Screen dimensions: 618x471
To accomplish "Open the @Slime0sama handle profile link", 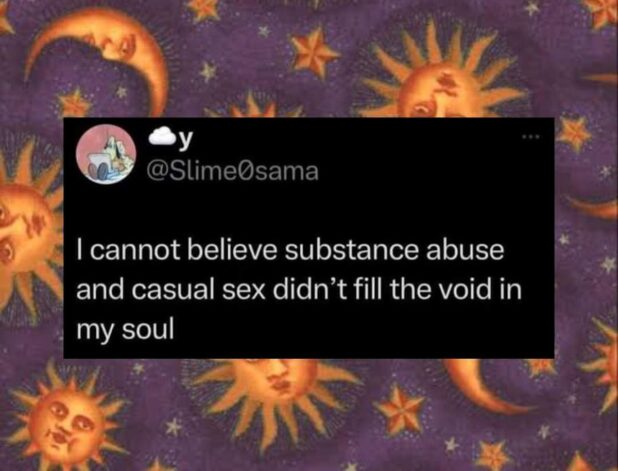I will tap(232, 171).
